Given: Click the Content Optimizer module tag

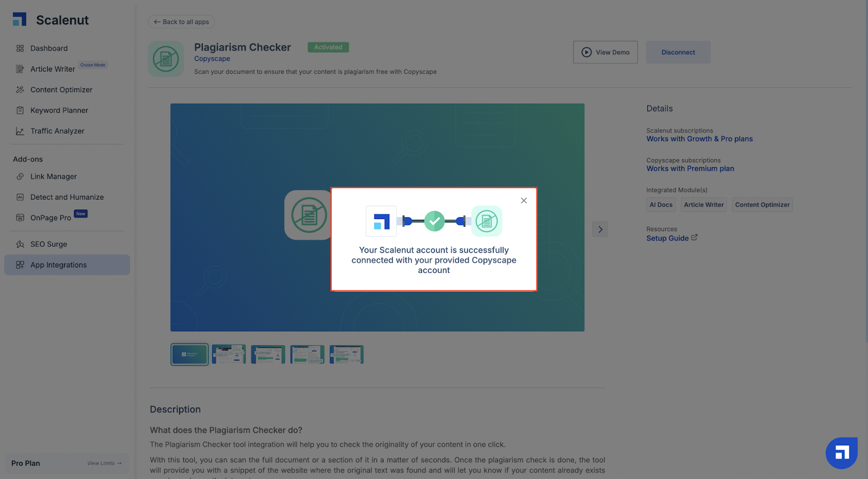Looking at the screenshot, I should coord(762,205).
